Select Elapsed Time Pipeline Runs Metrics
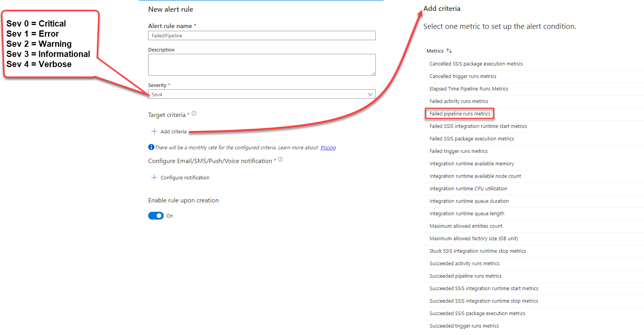644x335 pixels. pyautogui.click(x=469, y=89)
